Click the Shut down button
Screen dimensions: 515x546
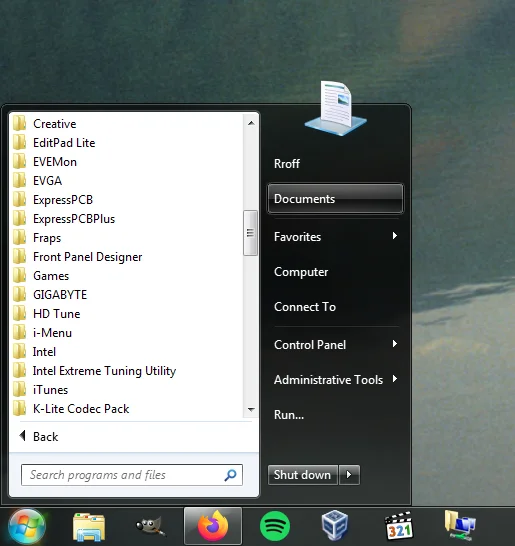302,475
